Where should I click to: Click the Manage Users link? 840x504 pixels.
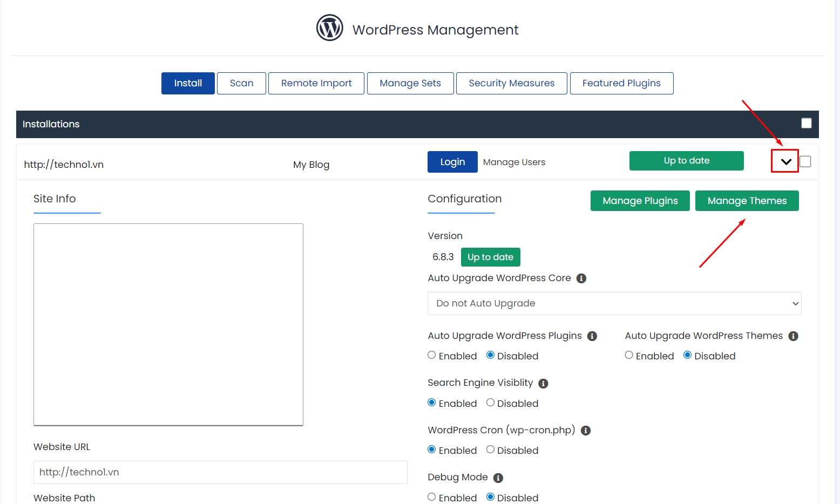(x=514, y=162)
